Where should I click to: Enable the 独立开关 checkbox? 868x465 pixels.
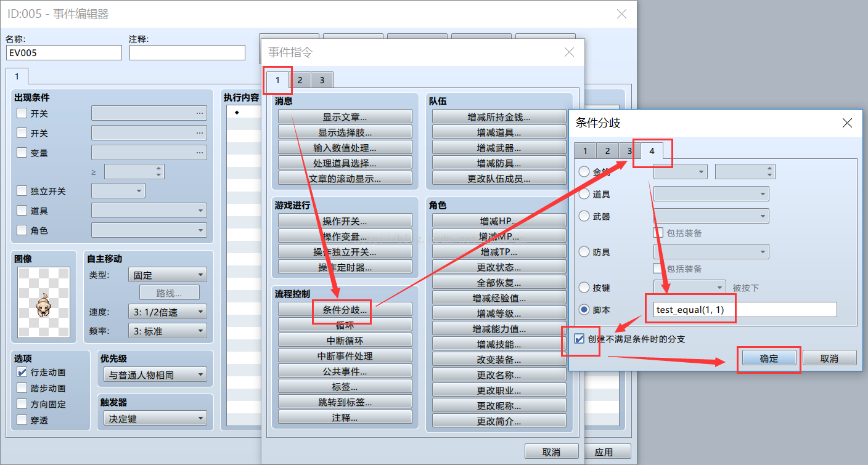click(22, 191)
